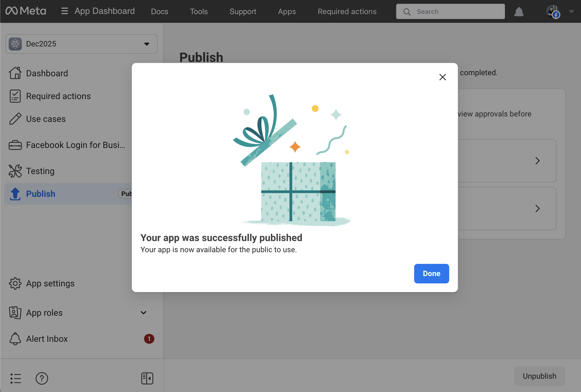Close the success dialog with X
Image resolution: width=581 pixels, height=392 pixels.
(x=443, y=77)
